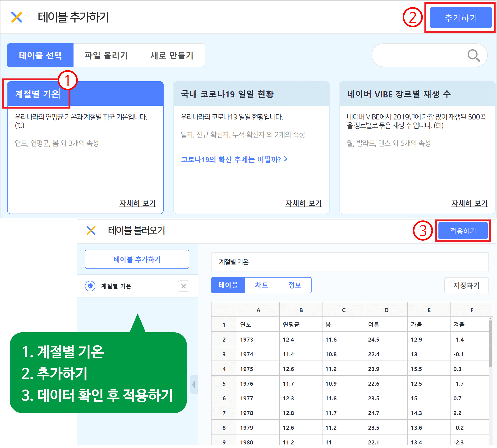The width and height of the screenshot is (497, 448).
Task: Close the 테이블 추가하기 dialog with X icon
Action: [x=17, y=17]
